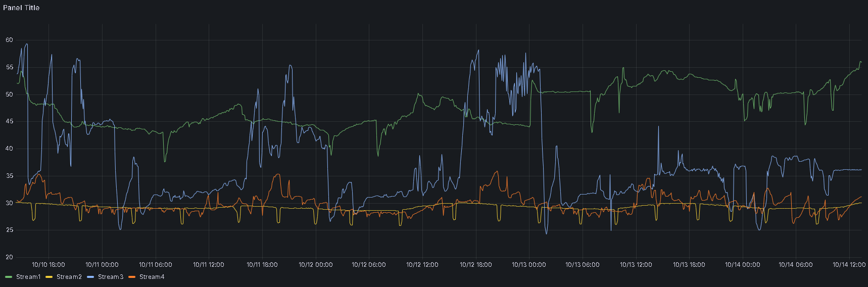This screenshot has height=287, width=868.
Task: Click the 10/12 00:00 time axis label
Action: 316,265
